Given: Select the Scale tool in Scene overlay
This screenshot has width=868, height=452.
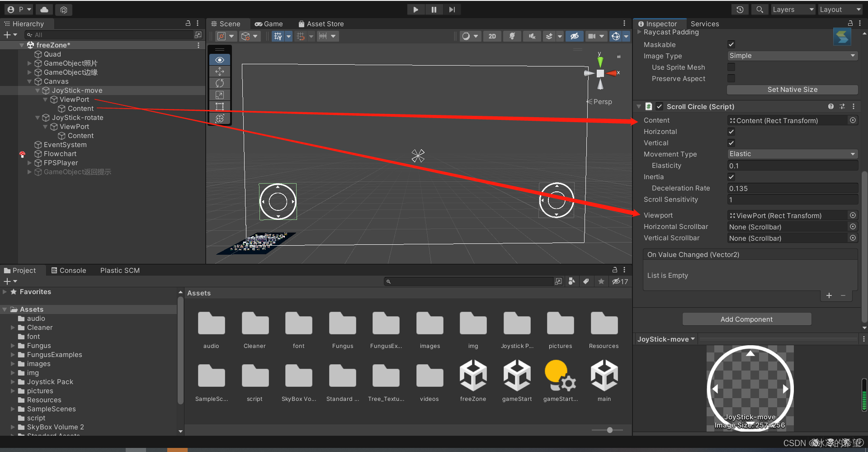Looking at the screenshot, I should (220, 95).
